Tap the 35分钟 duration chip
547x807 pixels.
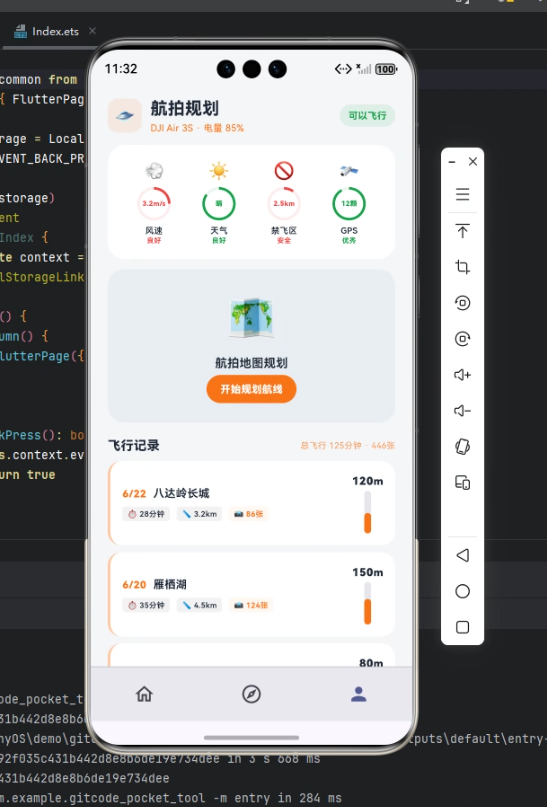(x=146, y=605)
